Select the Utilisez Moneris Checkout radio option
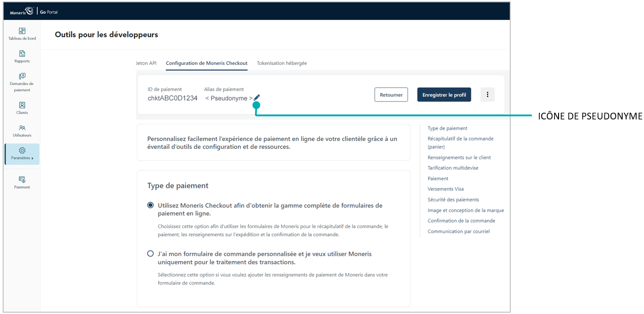 150,205
